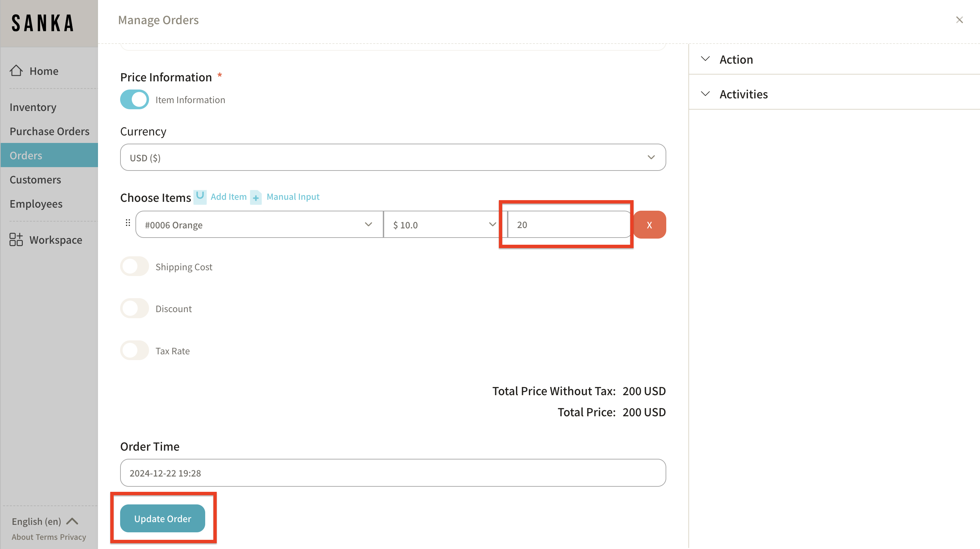Go to Customers in sidebar

(x=35, y=180)
